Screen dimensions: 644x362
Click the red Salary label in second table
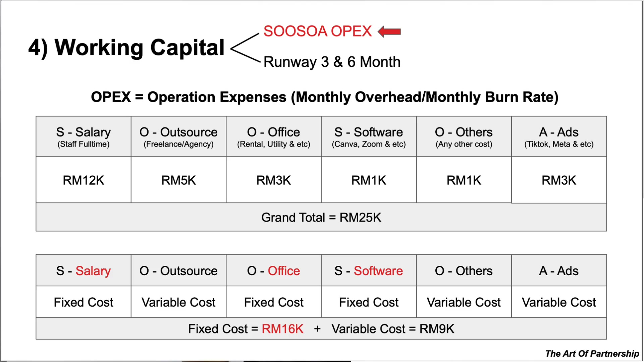point(93,271)
